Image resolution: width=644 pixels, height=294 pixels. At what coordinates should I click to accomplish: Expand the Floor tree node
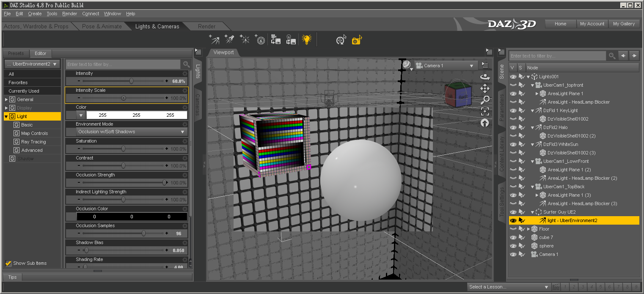[x=528, y=229]
